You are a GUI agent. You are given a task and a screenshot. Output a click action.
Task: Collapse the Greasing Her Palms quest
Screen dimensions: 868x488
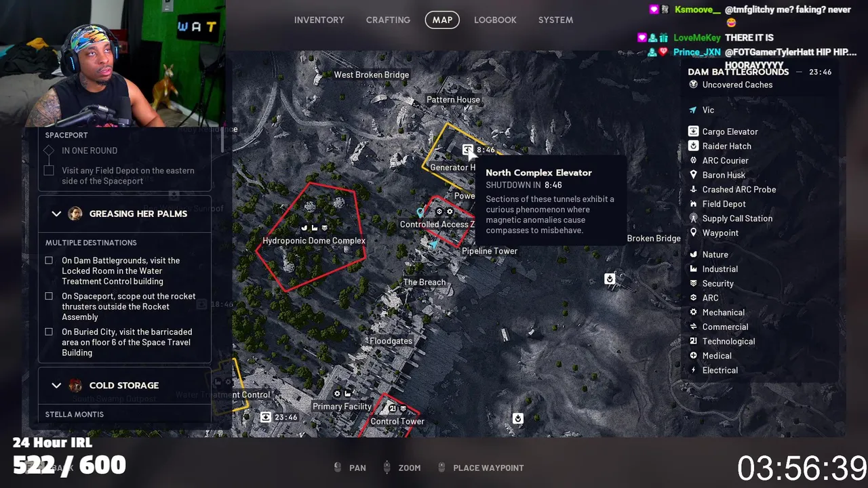pos(56,213)
